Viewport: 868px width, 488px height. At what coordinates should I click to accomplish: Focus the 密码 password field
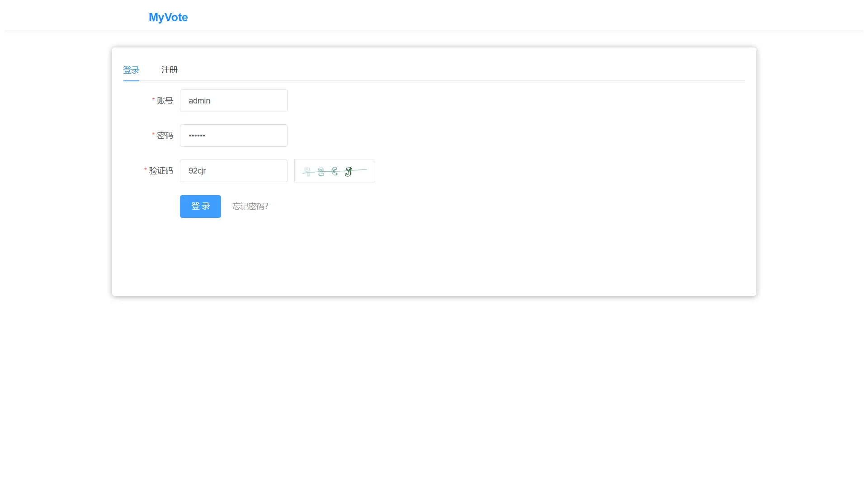[233, 136]
